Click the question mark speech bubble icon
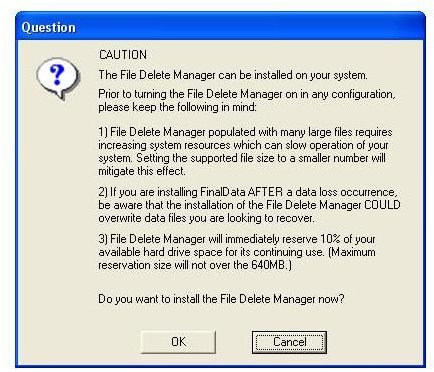The width and height of the screenshot is (434, 372). (x=58, y=79)
